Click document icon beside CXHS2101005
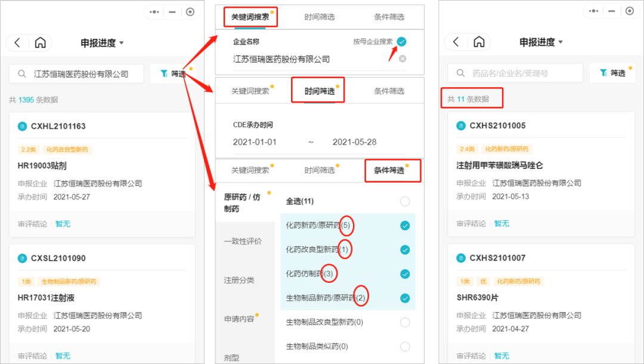Viewport: 644px width, 364px height. [x=461, y=125]
